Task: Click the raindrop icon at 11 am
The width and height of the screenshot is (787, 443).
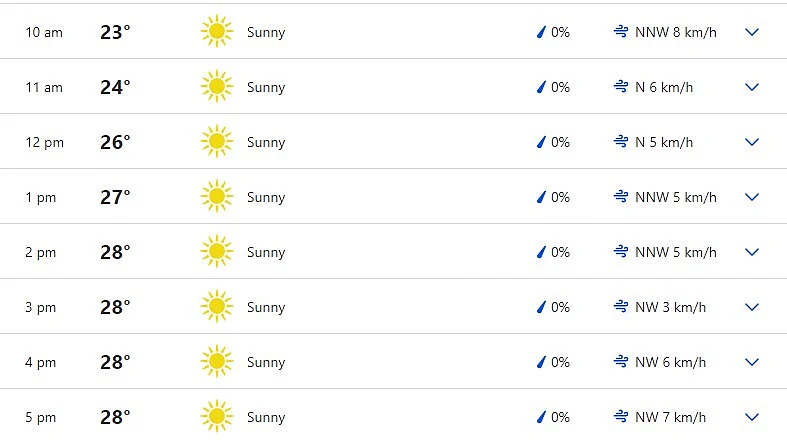Action: click(542, 87)
